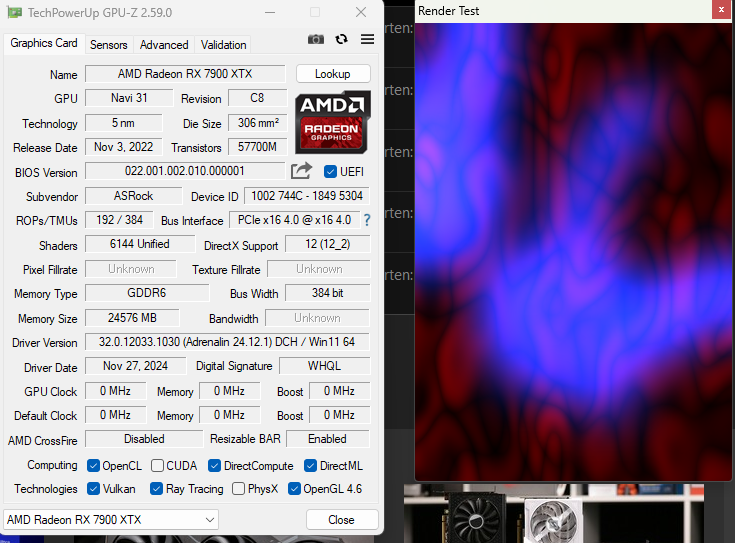Click the PCIe x16 4.0 Bus Interface value
This screenshot has height=543, width=735.
coord(294,220)
